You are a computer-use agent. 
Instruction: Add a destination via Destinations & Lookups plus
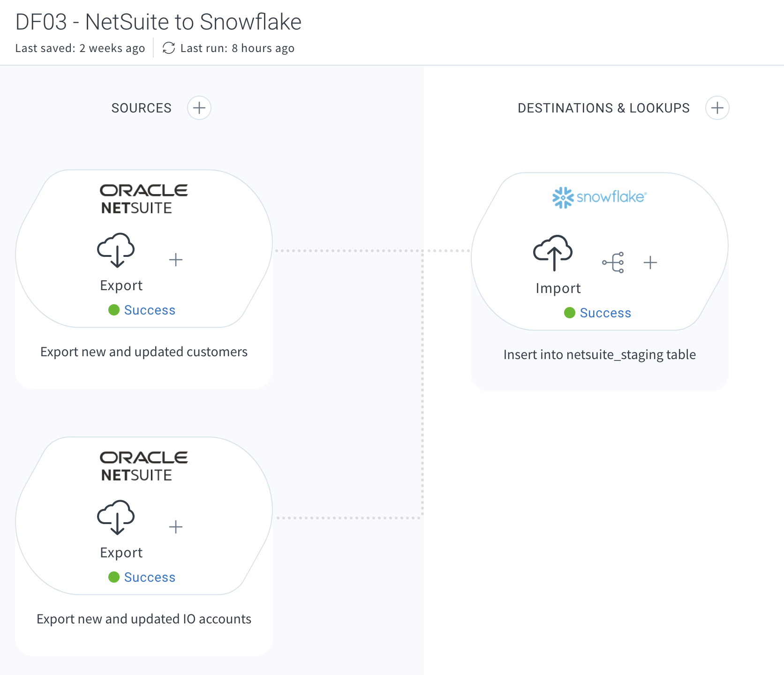pyautogui.click(x=717, y=108)
